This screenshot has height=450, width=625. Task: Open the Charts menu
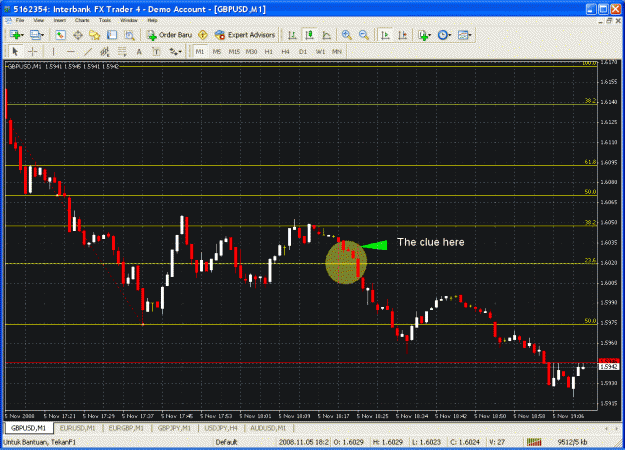(82, 20)
